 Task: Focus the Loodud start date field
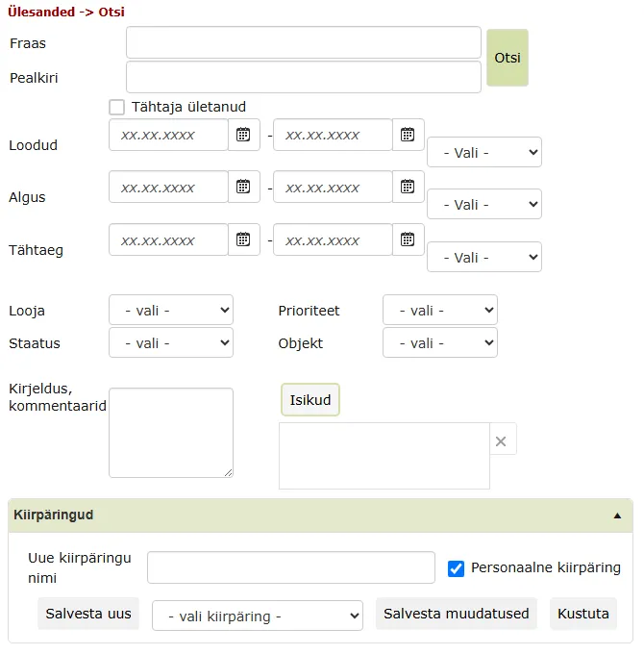pos(169,135)
